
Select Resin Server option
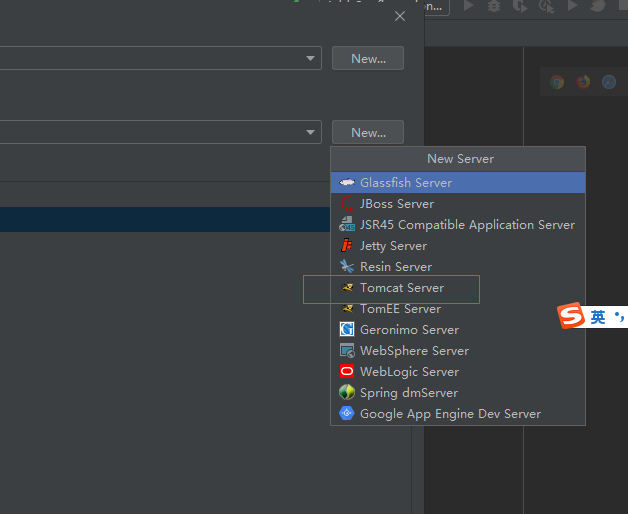coord(458,267)
